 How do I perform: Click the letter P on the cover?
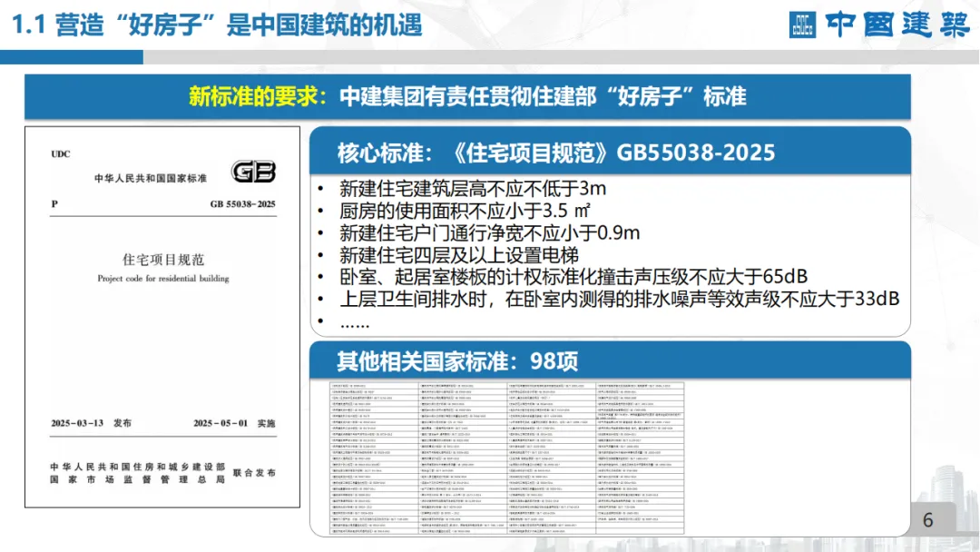click(54, 203)
